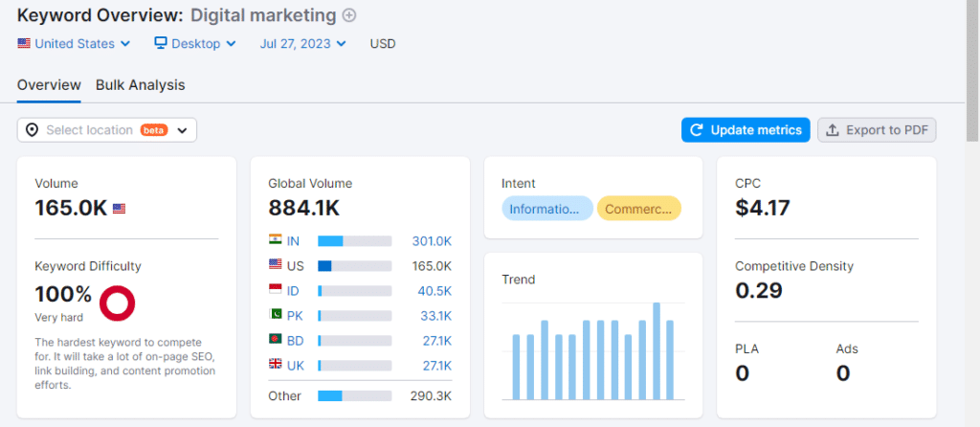
Task: Click the Select location input field
Action: [x=107, y=130]
